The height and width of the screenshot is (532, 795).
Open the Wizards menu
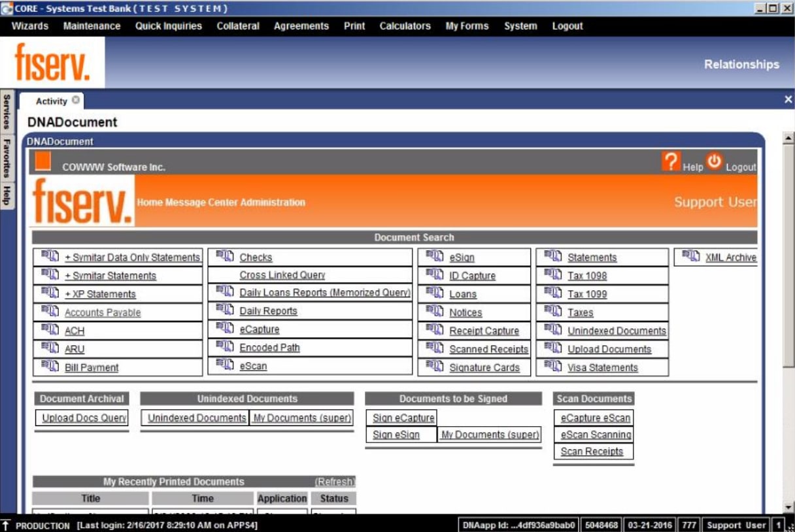(x=30, y=26)
